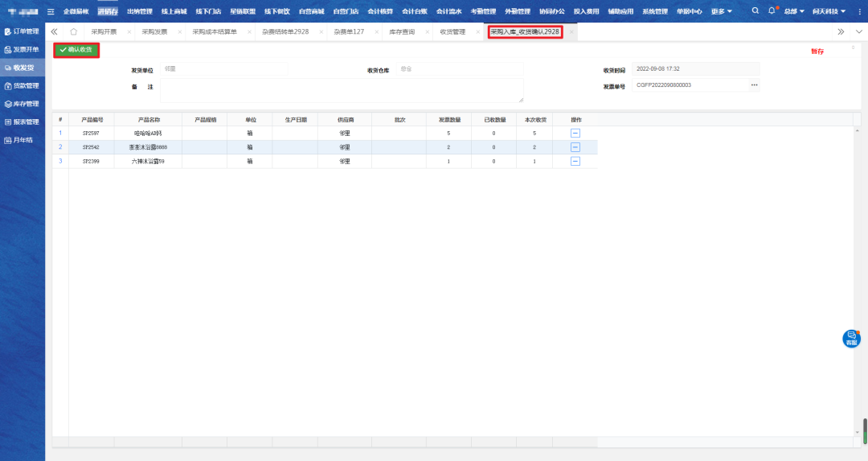
Task: Click the hamburger menu icon beside logo
Action: coord(51,11)
